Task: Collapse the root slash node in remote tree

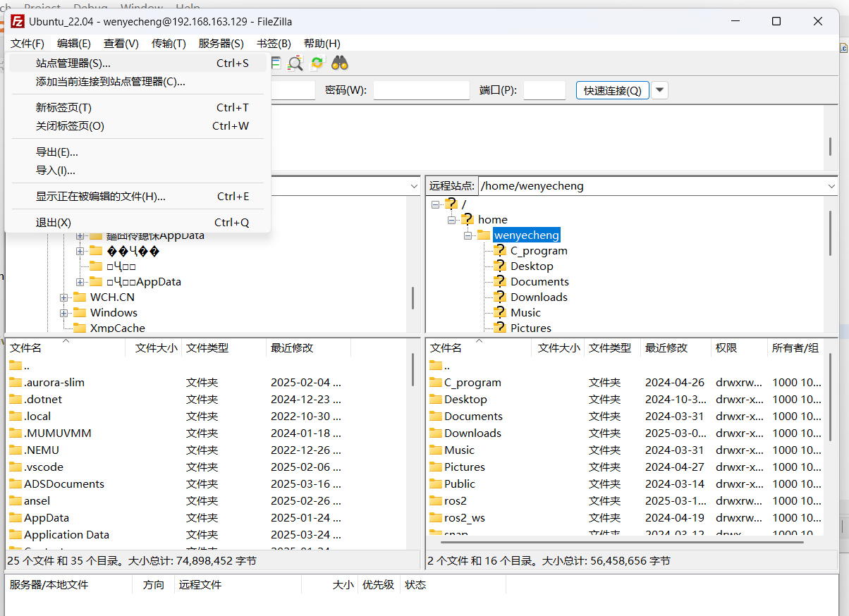Action: [x=436, y=204]
